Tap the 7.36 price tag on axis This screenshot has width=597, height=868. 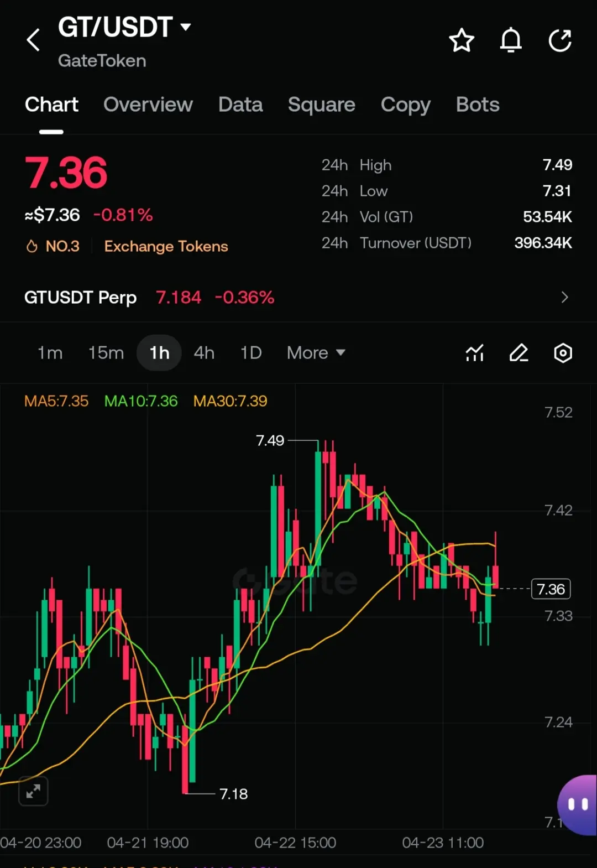click(551, 589)
